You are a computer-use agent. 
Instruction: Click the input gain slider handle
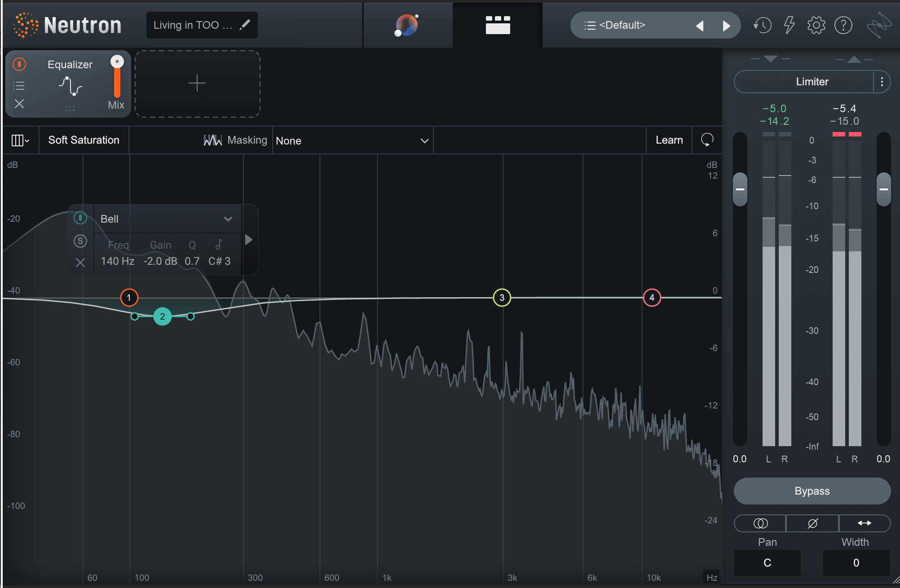click(740, 189)
